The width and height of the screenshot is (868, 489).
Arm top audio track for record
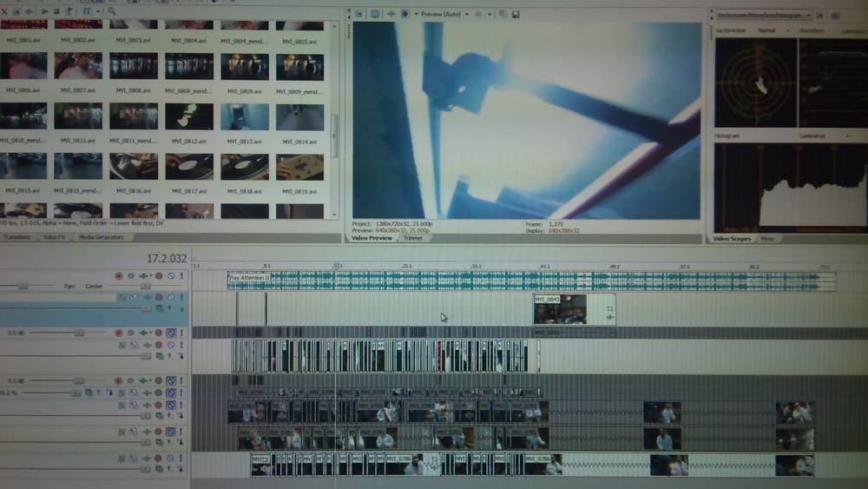[x=118, y=276]
